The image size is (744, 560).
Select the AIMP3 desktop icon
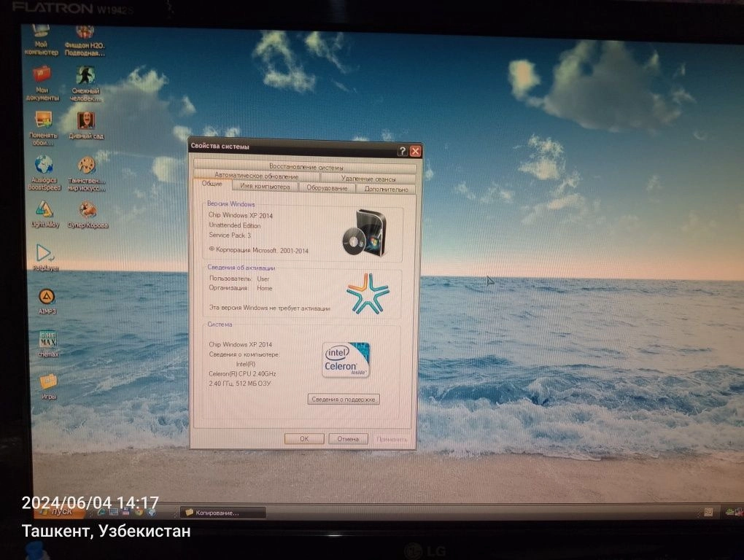point(47,302)
